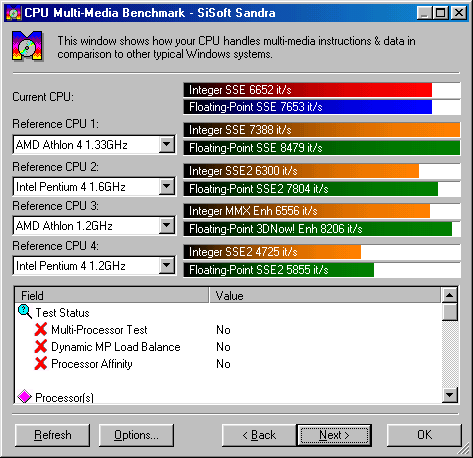
Task: Advance with the Next button
Action: pos(334,435)
